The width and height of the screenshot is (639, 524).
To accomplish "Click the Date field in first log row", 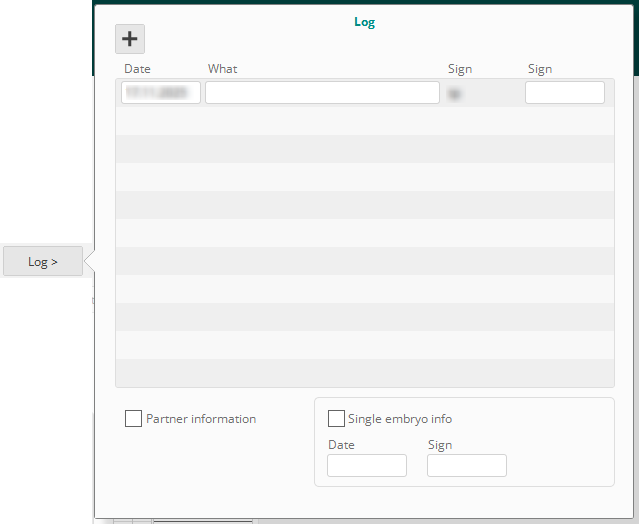I will pos(160,93).
